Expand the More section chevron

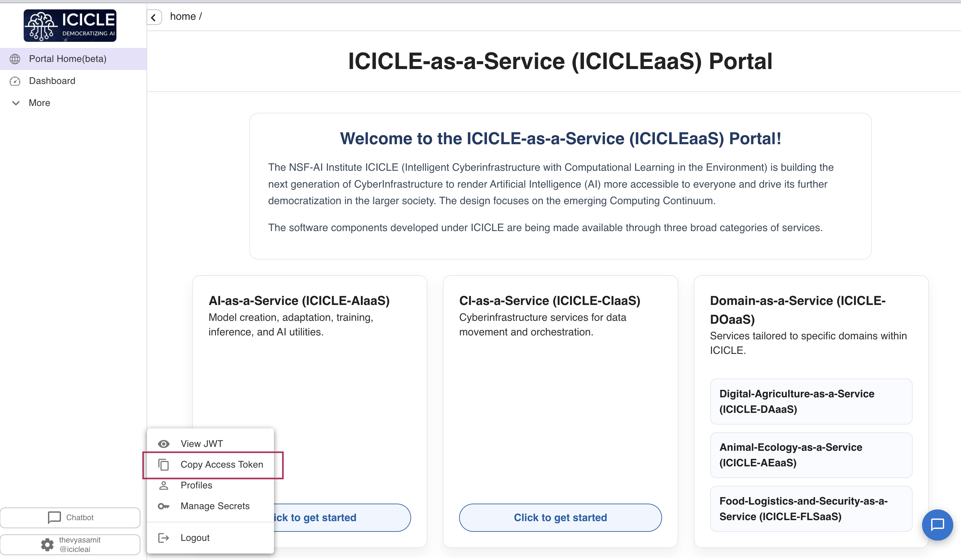[x=16, y=103]
